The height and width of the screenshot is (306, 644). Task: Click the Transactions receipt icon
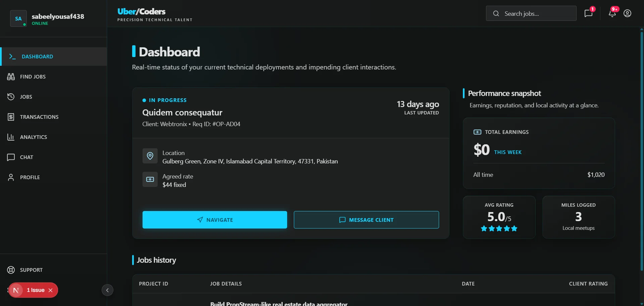pos(11,117)
